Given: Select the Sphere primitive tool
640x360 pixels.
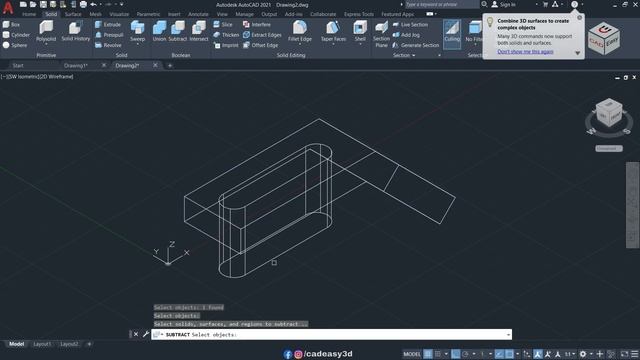Looking at the screenshot, I should pyautogui.click(x=15, y=45).
